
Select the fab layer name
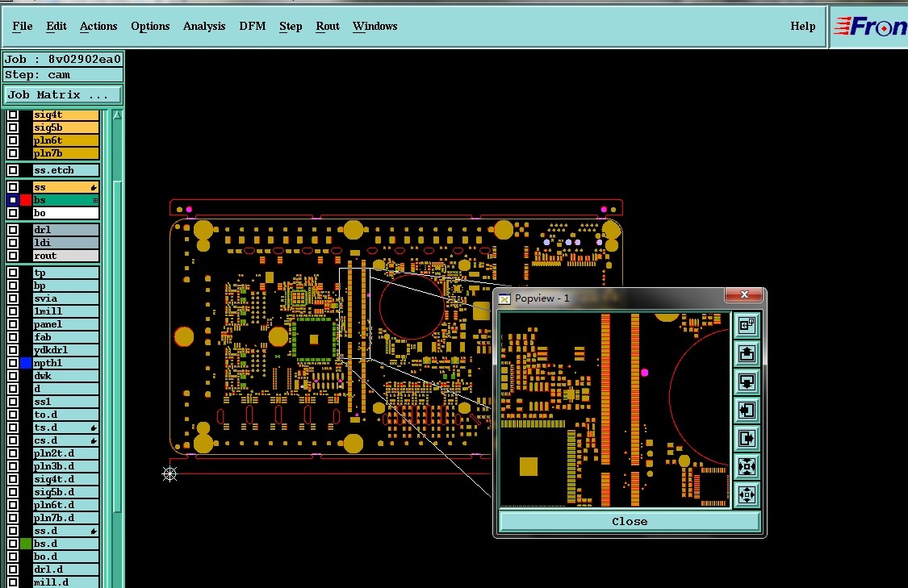click(65, 337)
